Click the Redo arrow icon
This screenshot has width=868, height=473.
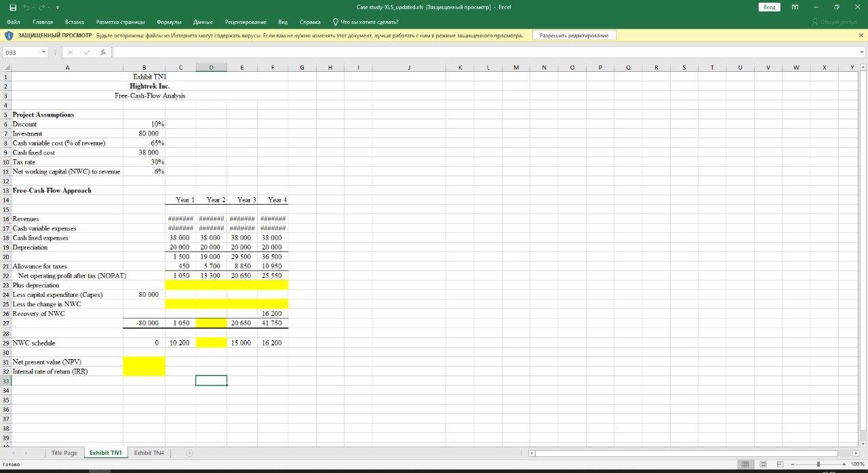coord(43,7)
